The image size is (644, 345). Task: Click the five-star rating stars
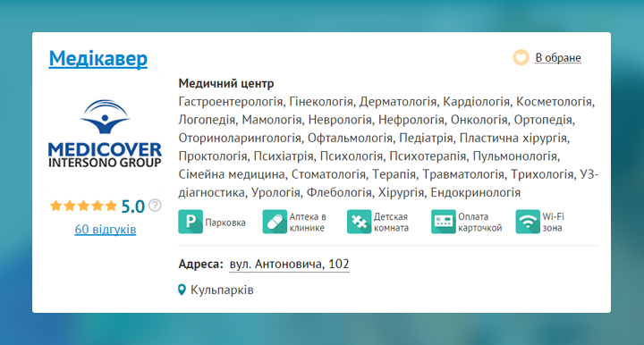83,206
